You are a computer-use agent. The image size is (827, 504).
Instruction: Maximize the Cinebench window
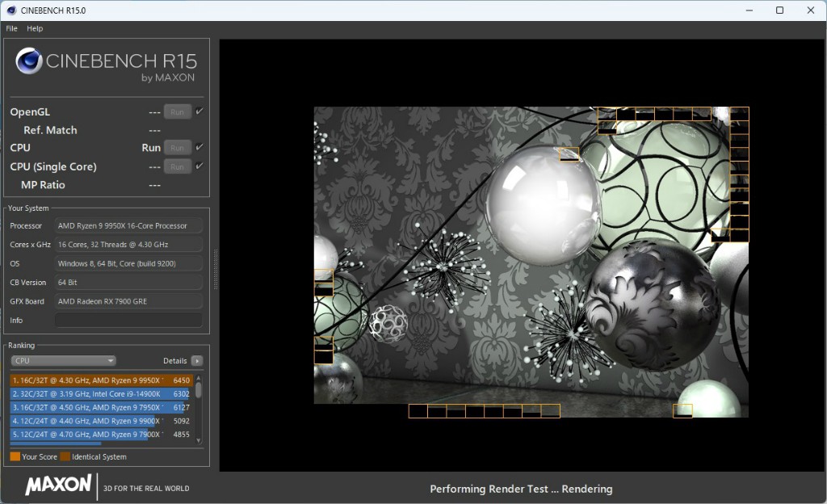tap(779, 10)
